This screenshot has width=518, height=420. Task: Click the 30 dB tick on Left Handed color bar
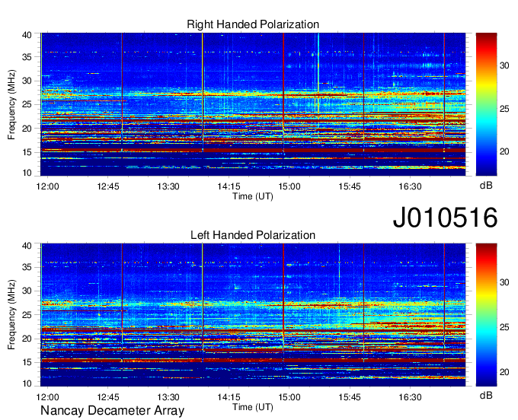[x=504, y=282]
